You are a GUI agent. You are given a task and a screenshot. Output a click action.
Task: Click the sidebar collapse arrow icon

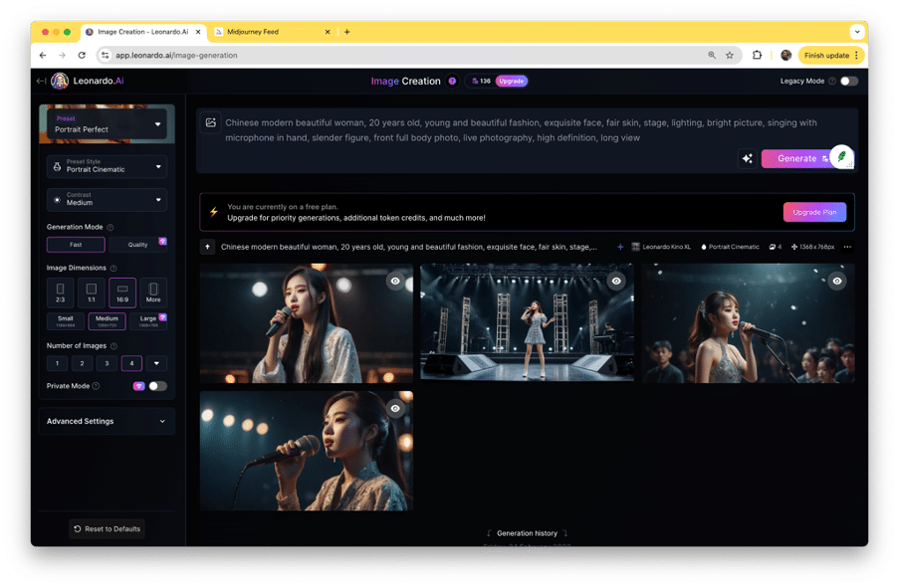[x=41, y=81]
